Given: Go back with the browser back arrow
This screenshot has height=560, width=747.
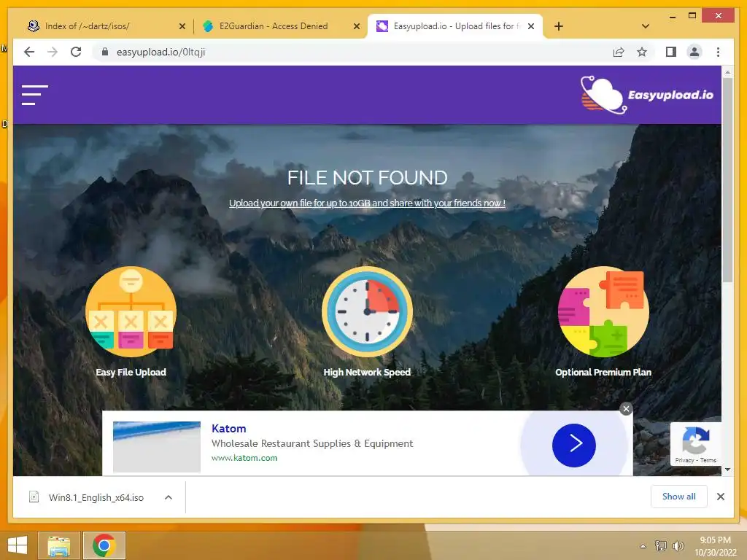Looking at the screenshot, I should point(29,52).
